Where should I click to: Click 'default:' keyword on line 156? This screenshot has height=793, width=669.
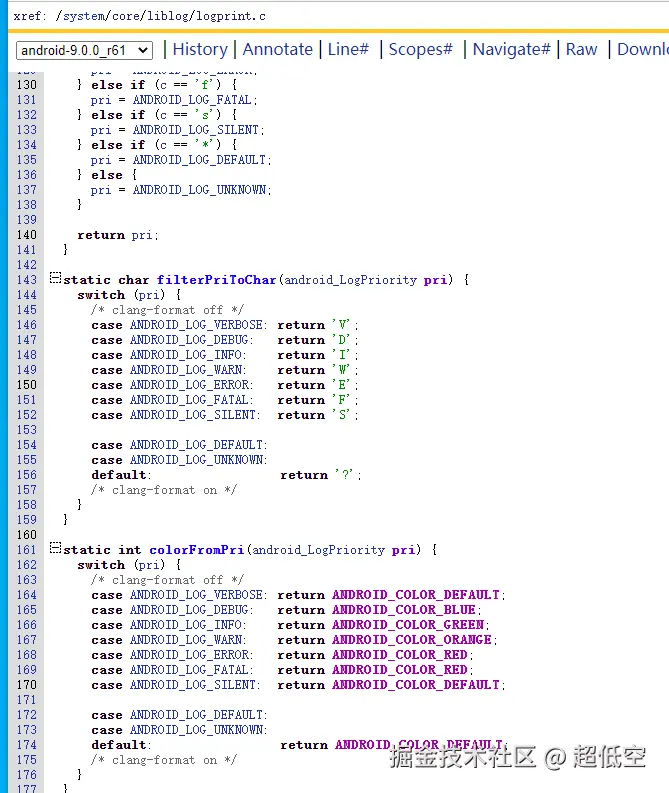tap(121, 475)
